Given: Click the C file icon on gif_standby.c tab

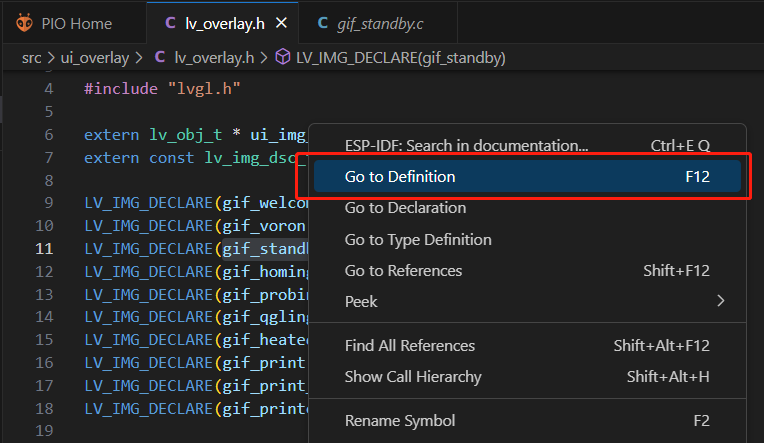Looking at the screenshot, I should pos(322,23).
